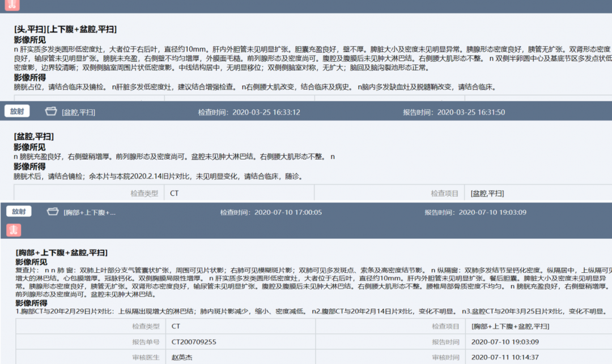Click the bold [胸部+上下腹+盆腔,平扫] report title
Image resolution: width=612 pixels, height=364 pixels.
(62, 252)
